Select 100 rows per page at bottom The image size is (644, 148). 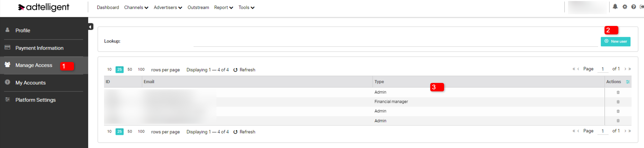(x=141, y=131)
